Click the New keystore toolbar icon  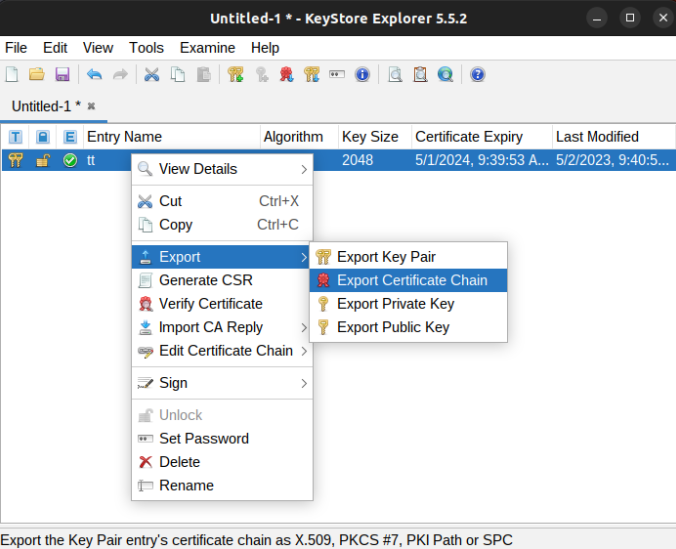pos(12,74)
